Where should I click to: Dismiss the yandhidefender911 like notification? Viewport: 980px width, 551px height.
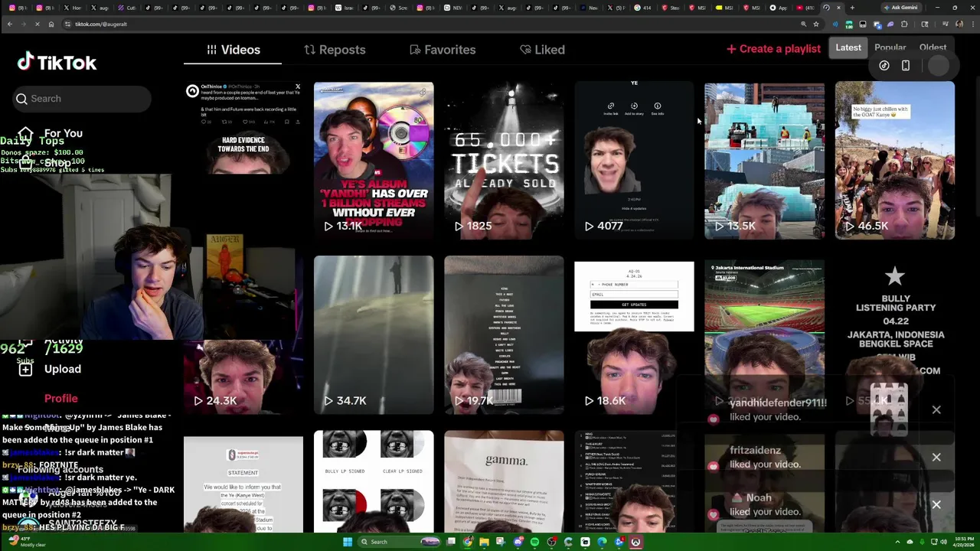pos(936,410)
